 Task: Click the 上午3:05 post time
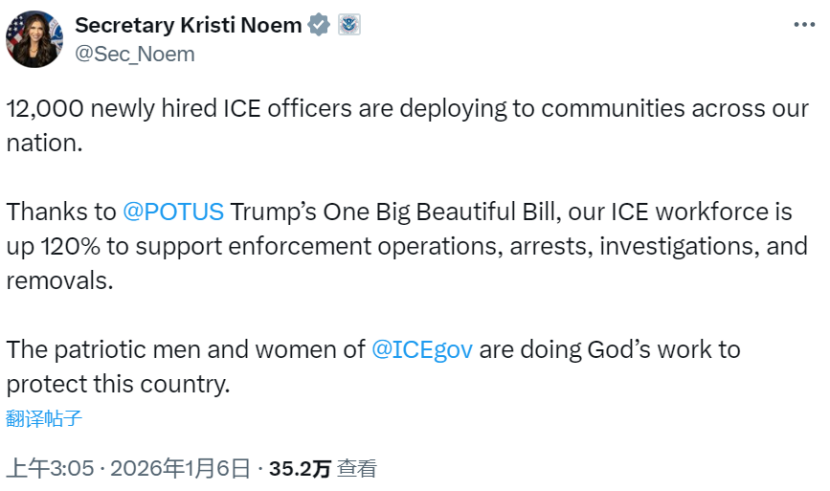tap(50, 467)
